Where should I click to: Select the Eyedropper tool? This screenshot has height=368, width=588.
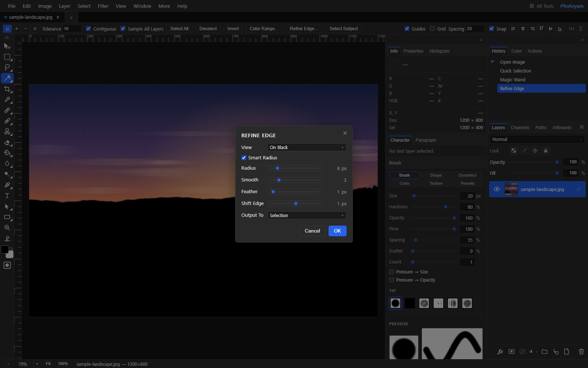(x=7, y=99)
